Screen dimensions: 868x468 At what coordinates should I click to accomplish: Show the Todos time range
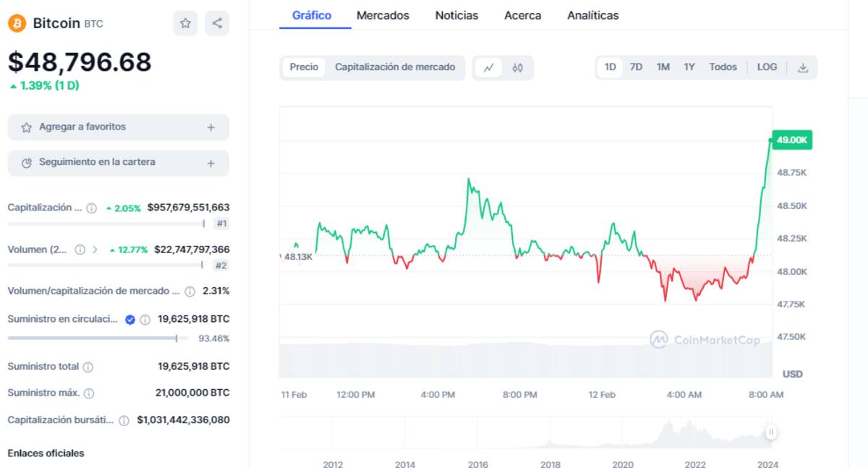723,67
